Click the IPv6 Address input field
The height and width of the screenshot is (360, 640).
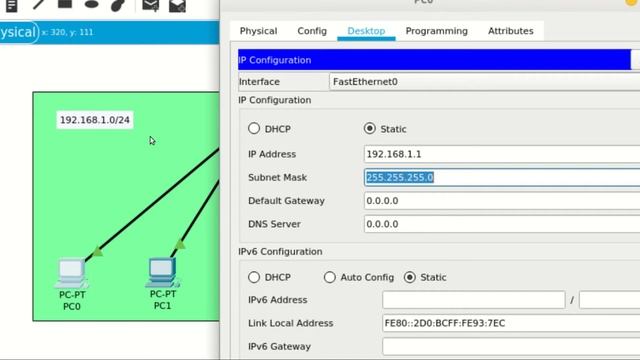click(x=473, y=300)
